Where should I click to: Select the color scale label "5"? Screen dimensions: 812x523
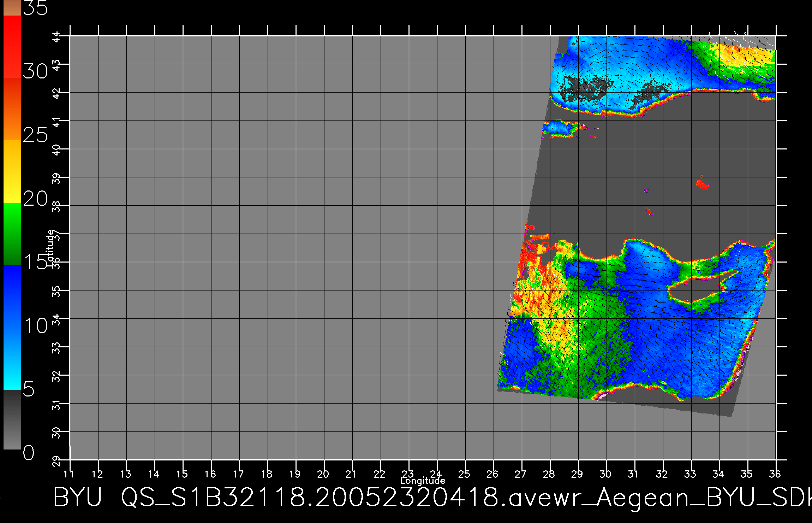click(x=29, y=389)
